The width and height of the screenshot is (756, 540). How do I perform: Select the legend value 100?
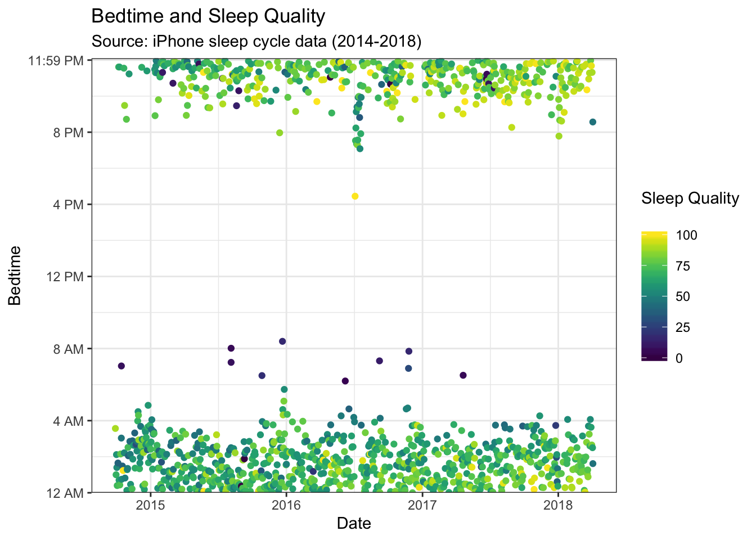(686, 235)
